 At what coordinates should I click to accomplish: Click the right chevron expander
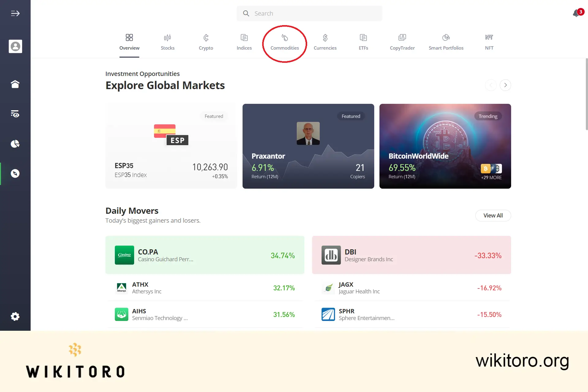pos(505,85)
